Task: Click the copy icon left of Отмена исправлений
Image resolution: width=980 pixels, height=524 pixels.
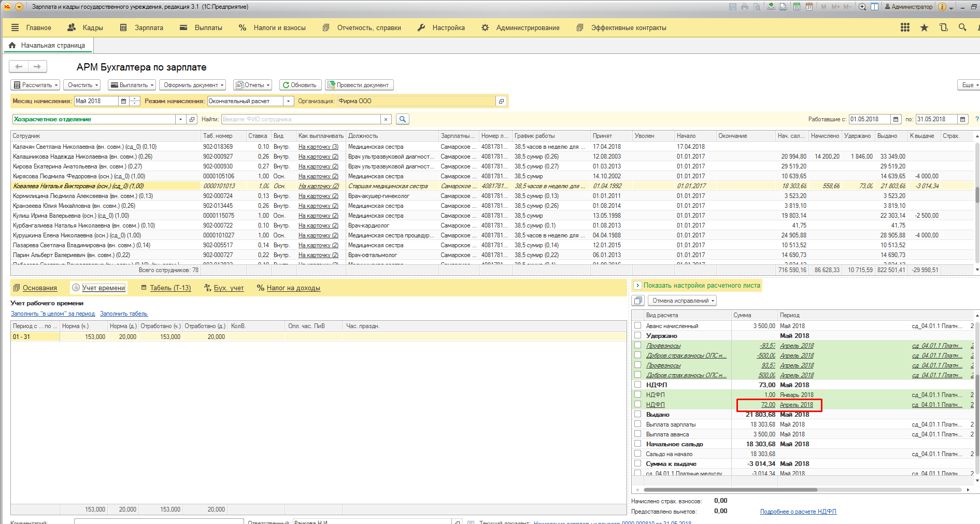Action: (638, 301)
